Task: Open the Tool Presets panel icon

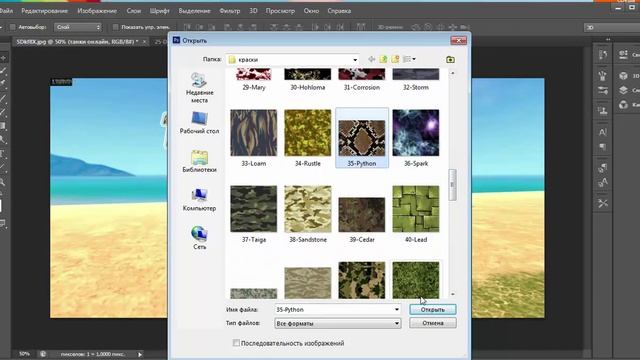Action: [x=603, y=203]
